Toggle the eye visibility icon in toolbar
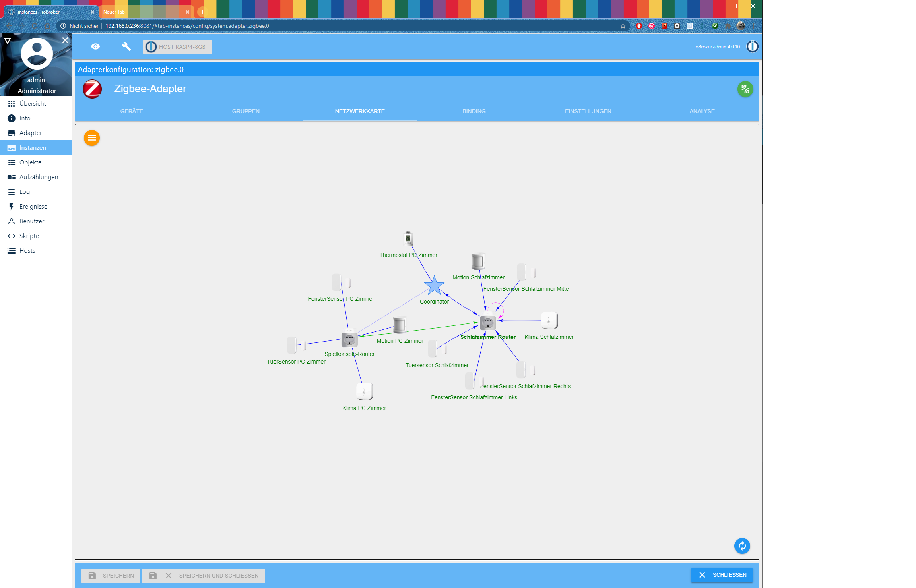Screen dimensions: 916x588 95,46
